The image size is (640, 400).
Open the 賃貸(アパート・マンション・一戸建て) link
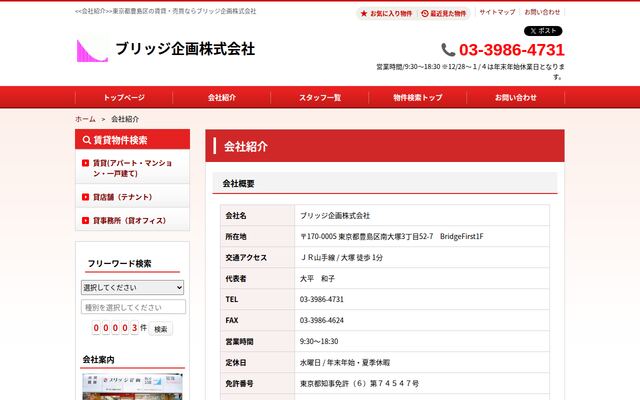coord(132,168)
